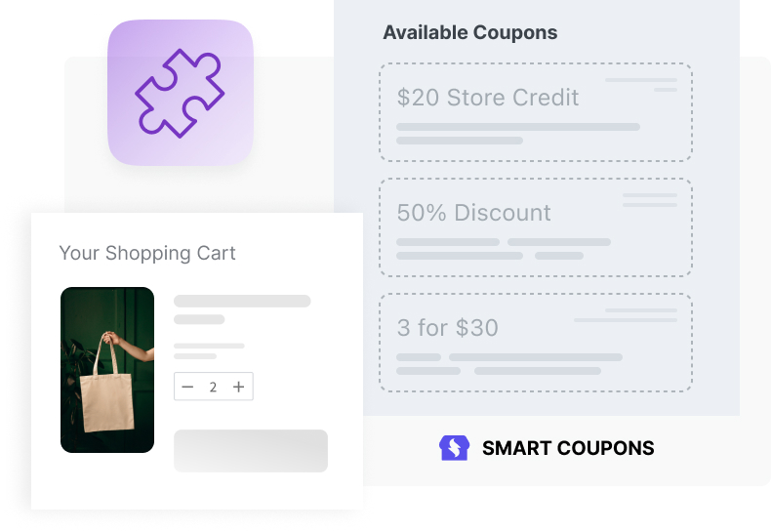Click top-right lines on $20 Store Credit coupon
The image size is (771, 532).
tap(641, 84)
